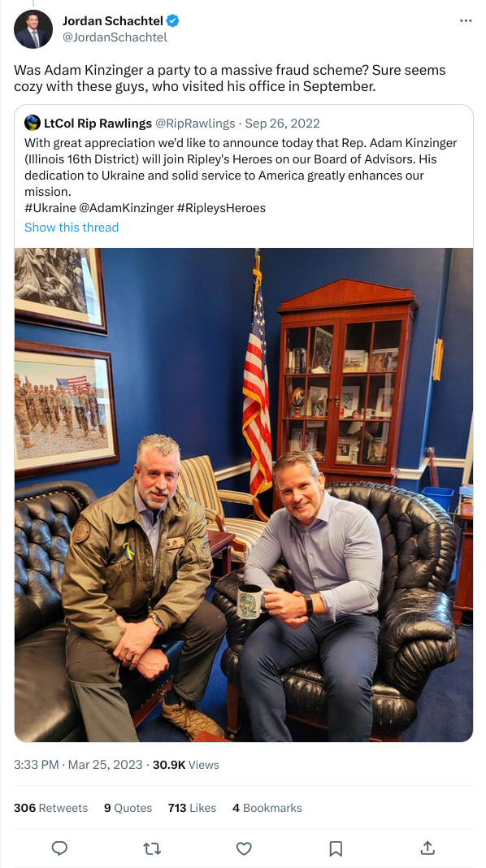Click the 30.9K Views count
This screenshot has width=486, height=868.
tap(186, 765)
